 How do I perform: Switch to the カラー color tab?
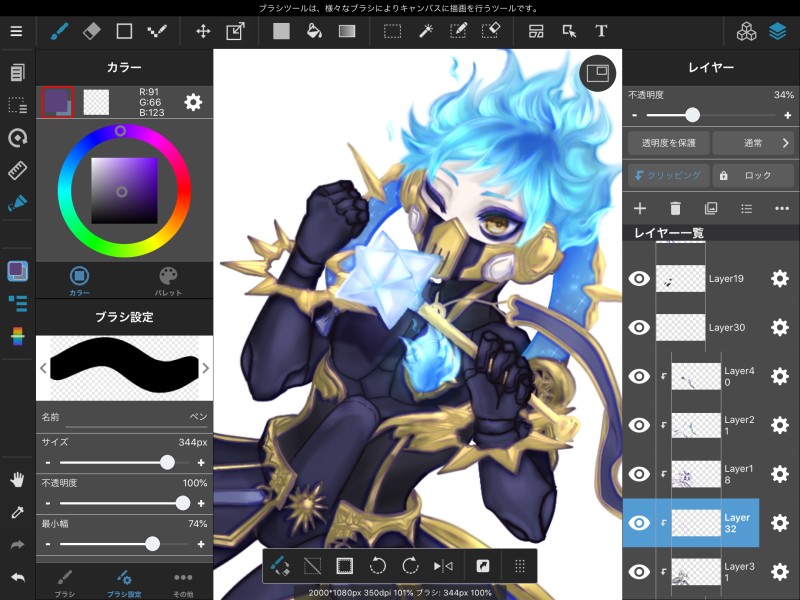tap(79, 281)
